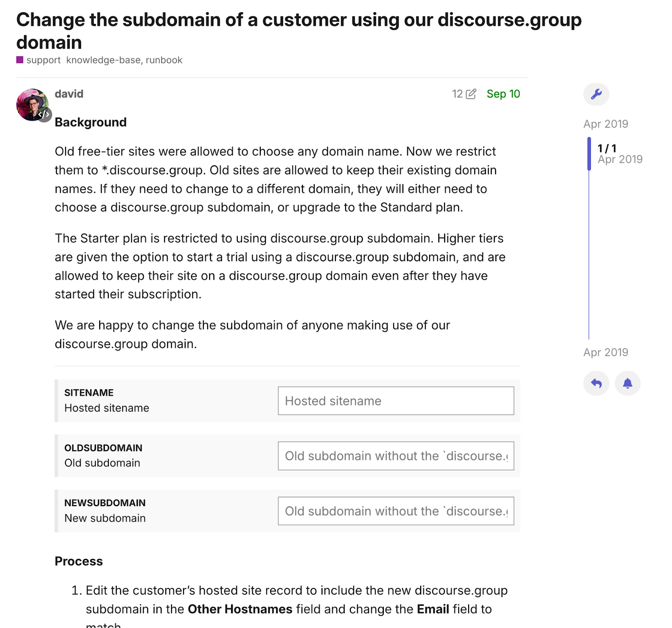Click the Hosted sitename input field

coord(396,401)
